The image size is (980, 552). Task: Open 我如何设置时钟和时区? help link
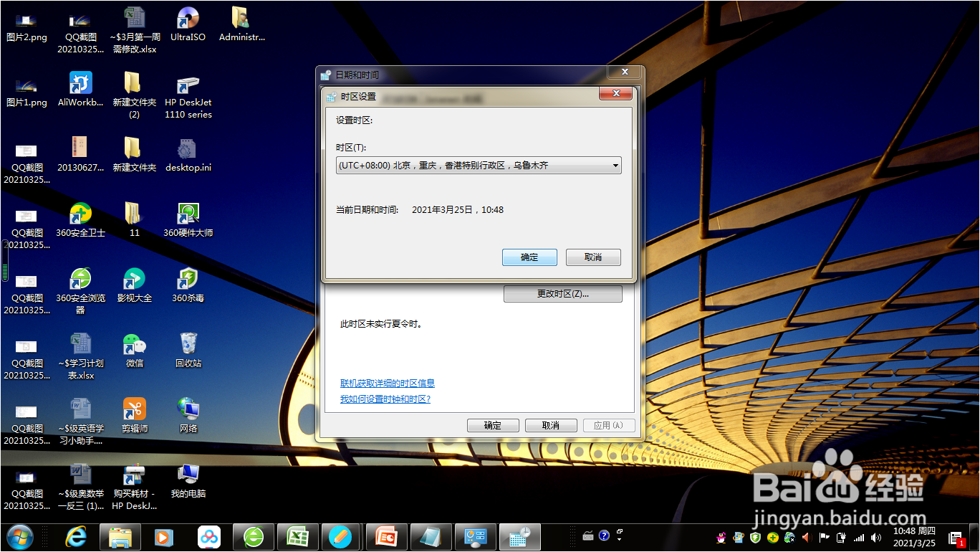click(x=385, y=399)
